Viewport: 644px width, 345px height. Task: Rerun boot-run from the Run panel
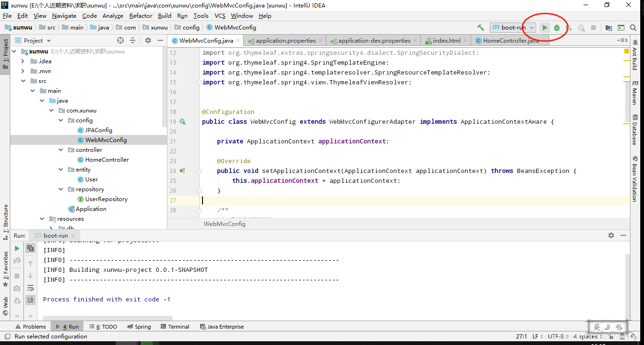click(17, 248)
